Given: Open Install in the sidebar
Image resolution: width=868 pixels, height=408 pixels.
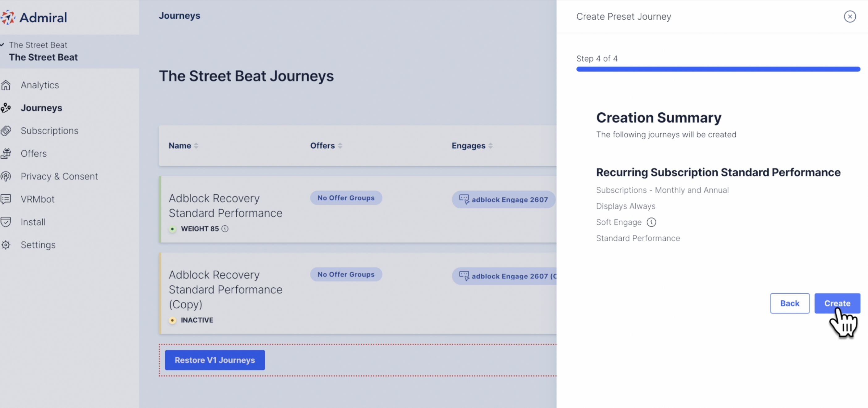Looking at the screenshot, I should pos(33,222).
